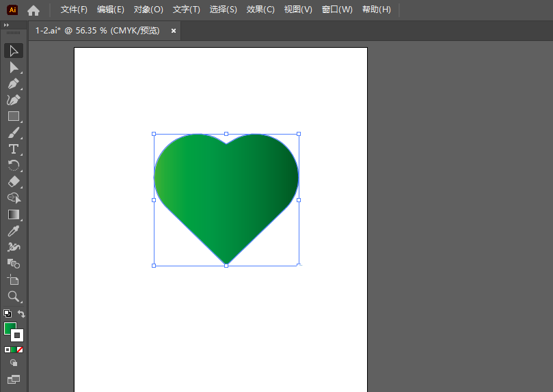553x392 pixels.
Task: Select the Rectangle tool
Action: (13, 117)
